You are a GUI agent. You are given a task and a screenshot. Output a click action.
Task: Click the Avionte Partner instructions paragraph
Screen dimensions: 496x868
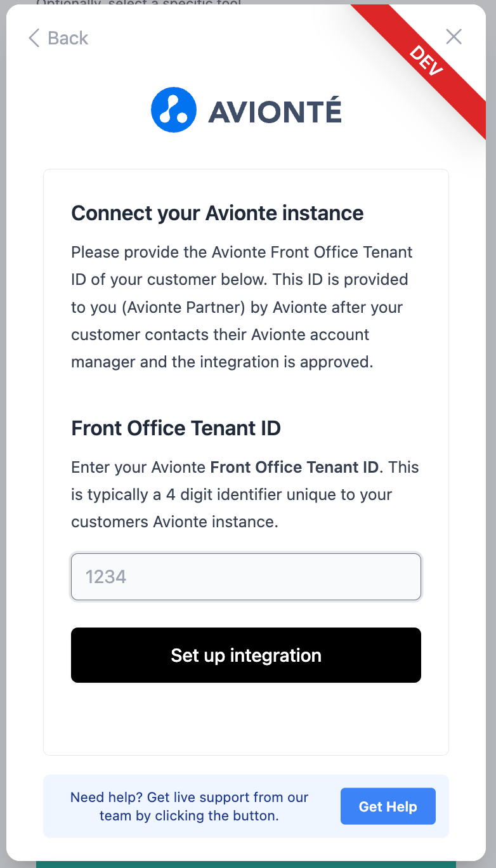click(241, 307)
